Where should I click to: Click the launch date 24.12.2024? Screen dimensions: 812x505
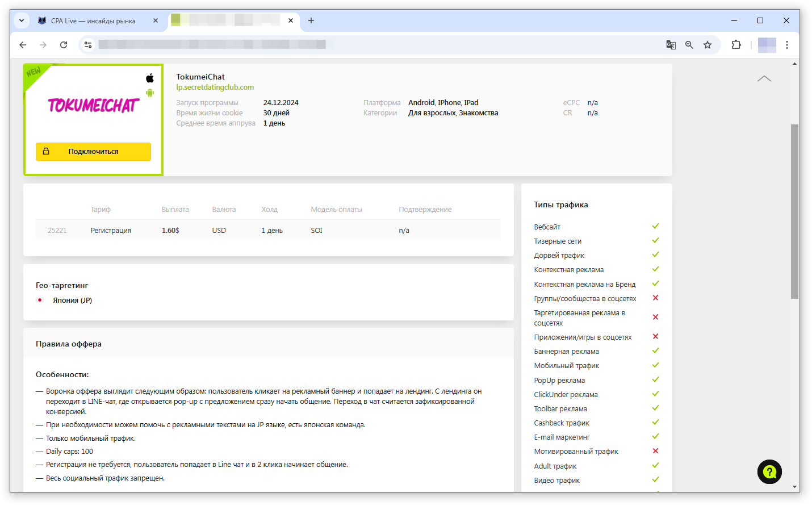[x=281, y=103]
